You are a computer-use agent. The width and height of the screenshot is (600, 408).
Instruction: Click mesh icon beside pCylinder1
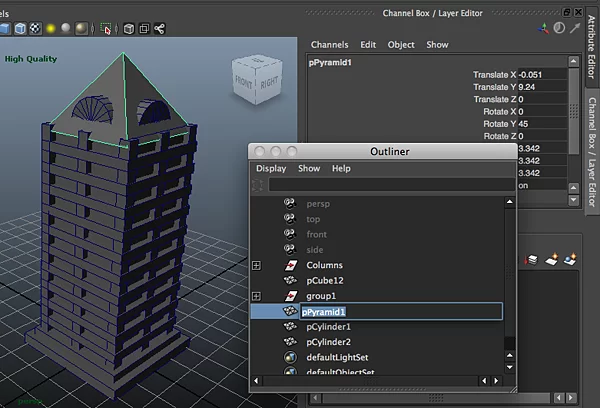(x=290, y=326)
